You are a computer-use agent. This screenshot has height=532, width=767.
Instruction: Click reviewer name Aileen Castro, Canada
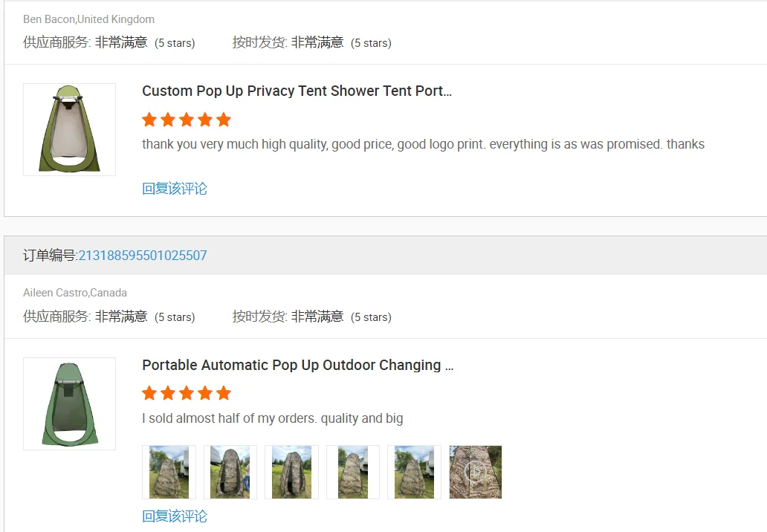point(75,293)
